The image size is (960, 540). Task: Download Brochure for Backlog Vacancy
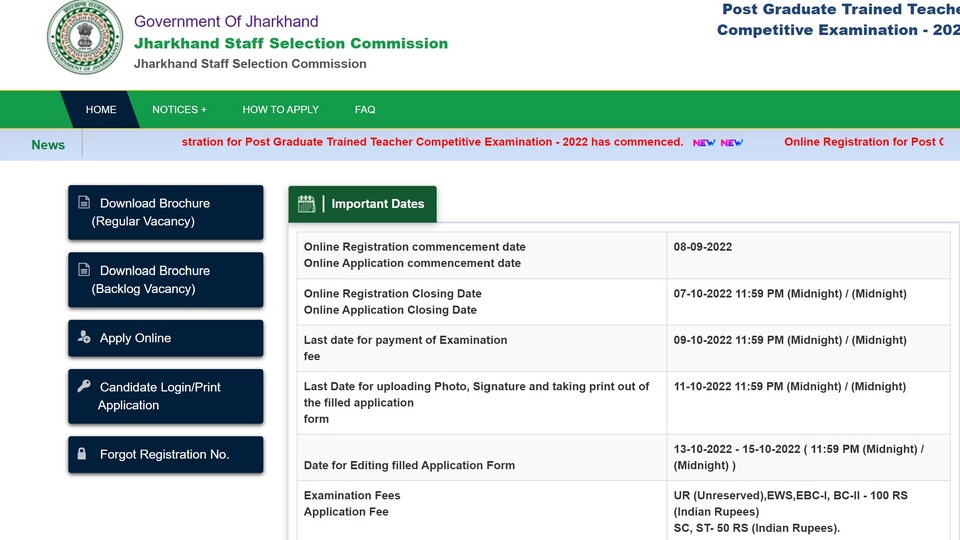(166, 280)
